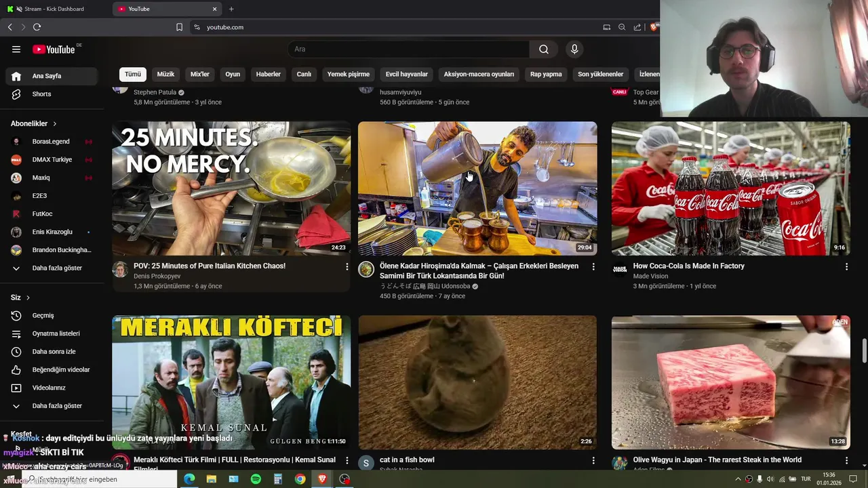
Task: Open Enis Kirazoglu subscription channel
Action: tap(52, 232)
